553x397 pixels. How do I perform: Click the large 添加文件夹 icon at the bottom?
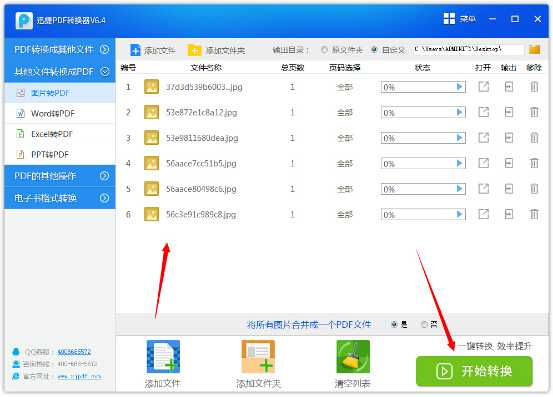[258, 356]
